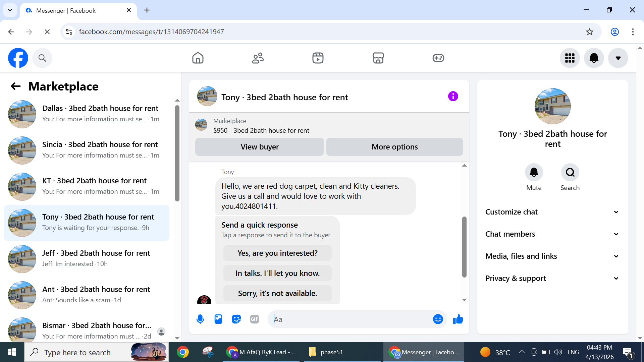Show hidden system tray icons
The height and width of the screenshot is (362, 644).
522,352
